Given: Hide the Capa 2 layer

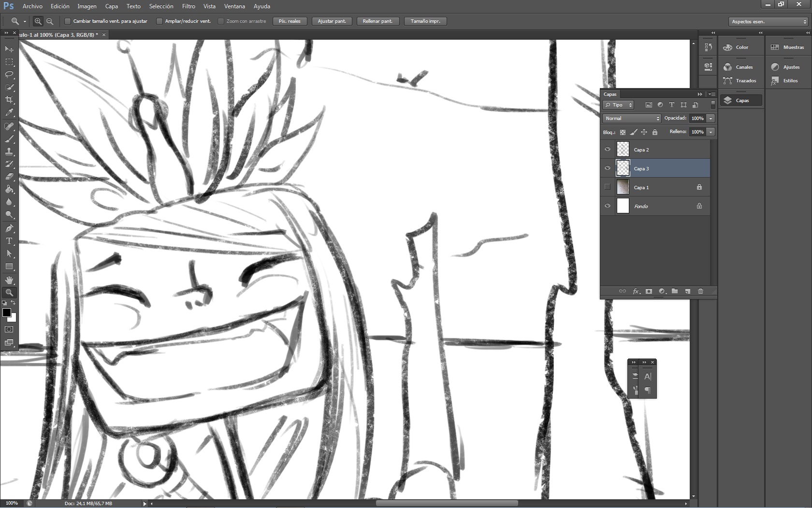Looking at the screenshot, I should [x=607, y=149].
